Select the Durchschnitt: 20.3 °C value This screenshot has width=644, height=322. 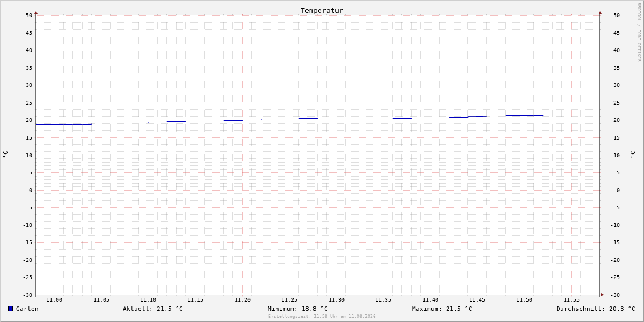click(x=596, y=309)
